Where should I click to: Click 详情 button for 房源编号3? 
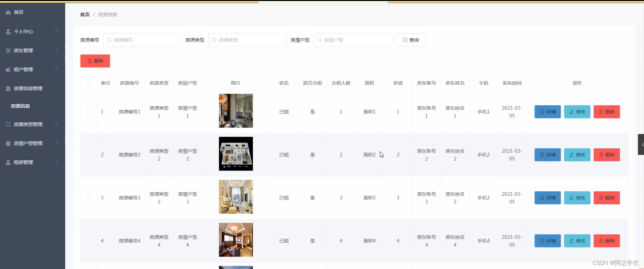[x=548, y=198]
